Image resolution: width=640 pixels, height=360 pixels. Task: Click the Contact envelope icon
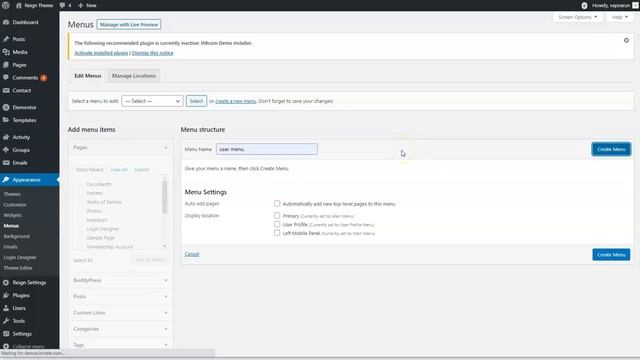click(6, 90)
